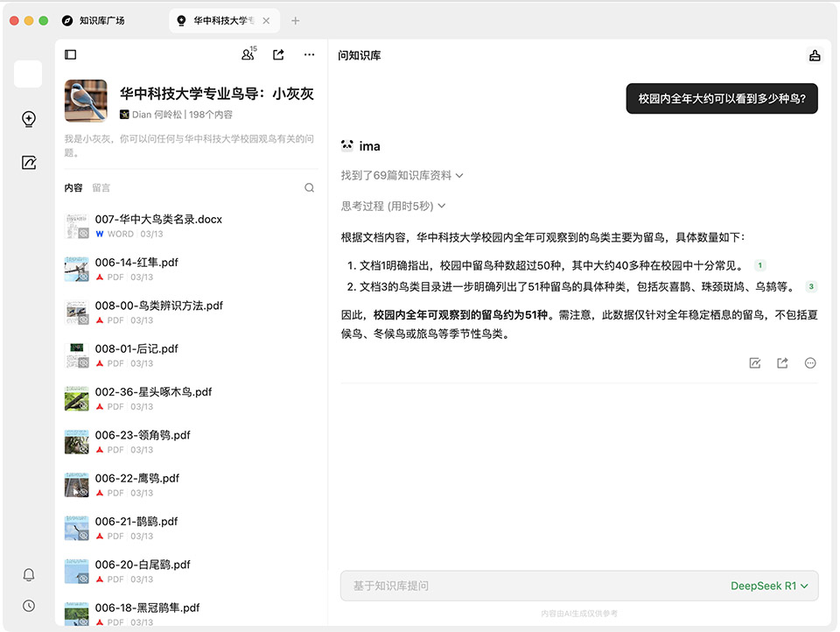Open citation reference 1 badge

click(759, 266)
